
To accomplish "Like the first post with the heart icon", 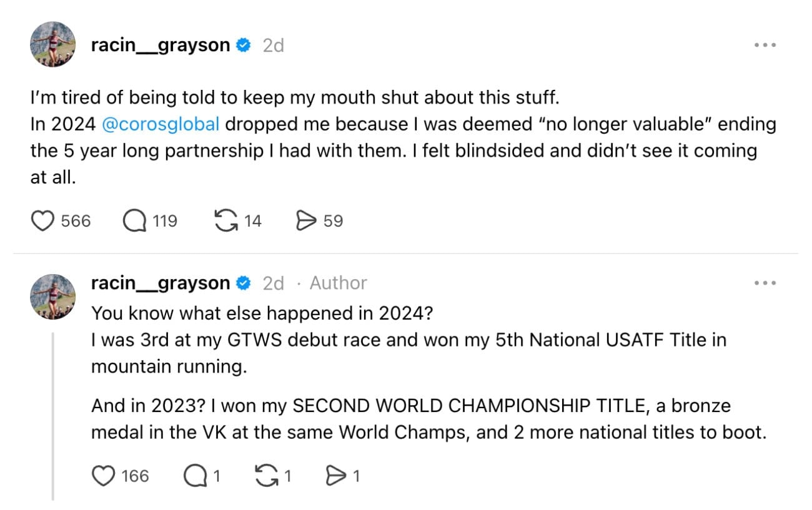I will [42, 220].
